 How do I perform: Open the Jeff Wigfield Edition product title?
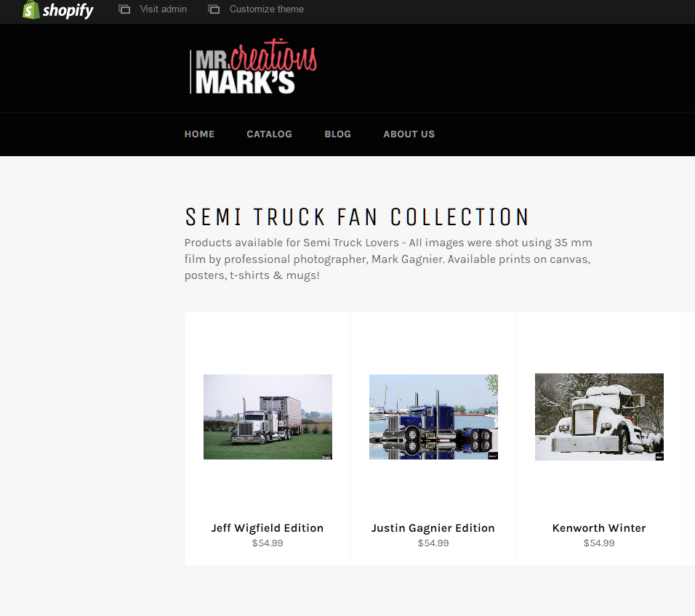tap(268, 528)
